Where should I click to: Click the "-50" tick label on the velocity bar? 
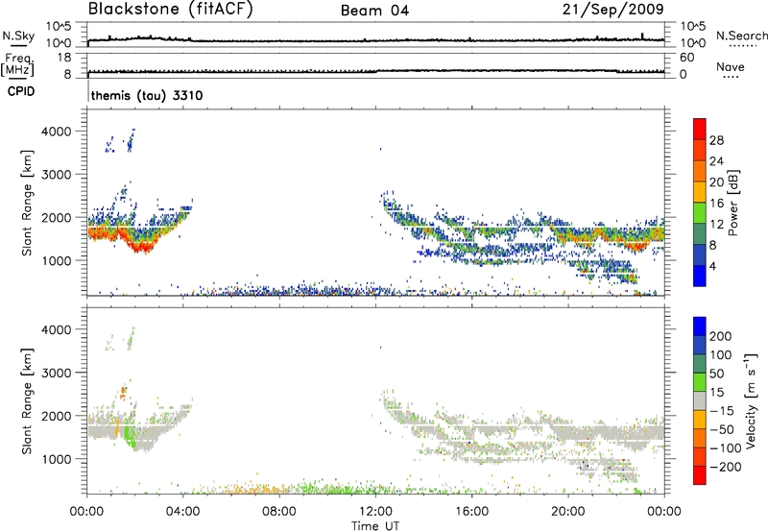pos(722,429)
